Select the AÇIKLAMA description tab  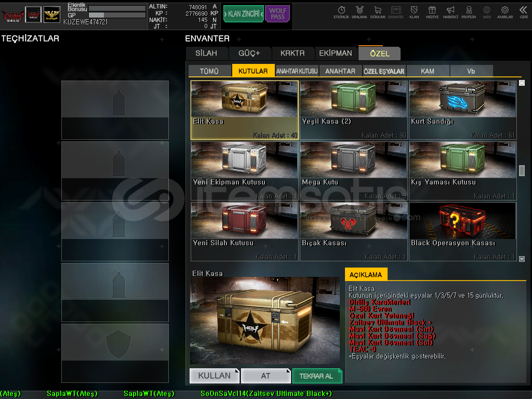click(x=366, y=274)
